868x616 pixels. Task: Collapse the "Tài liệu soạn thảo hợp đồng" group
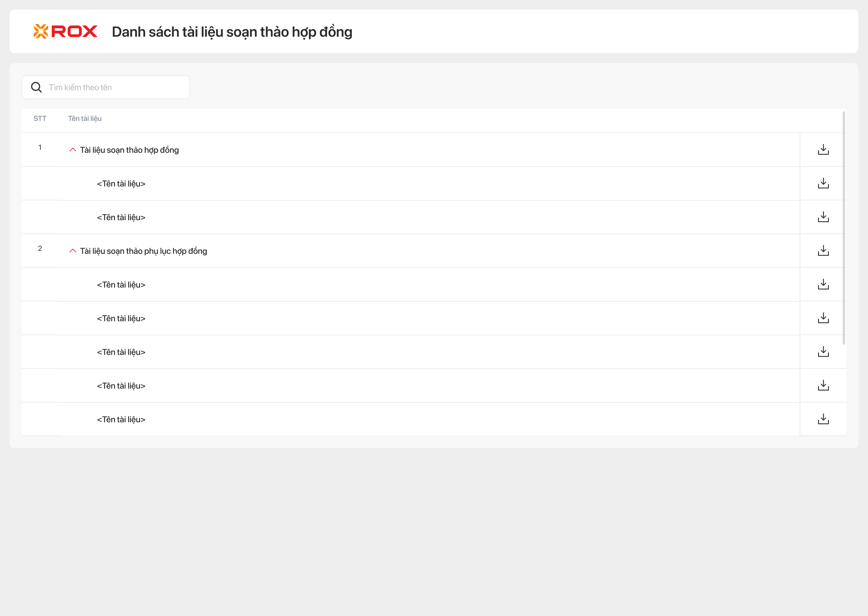click(73, 150)
